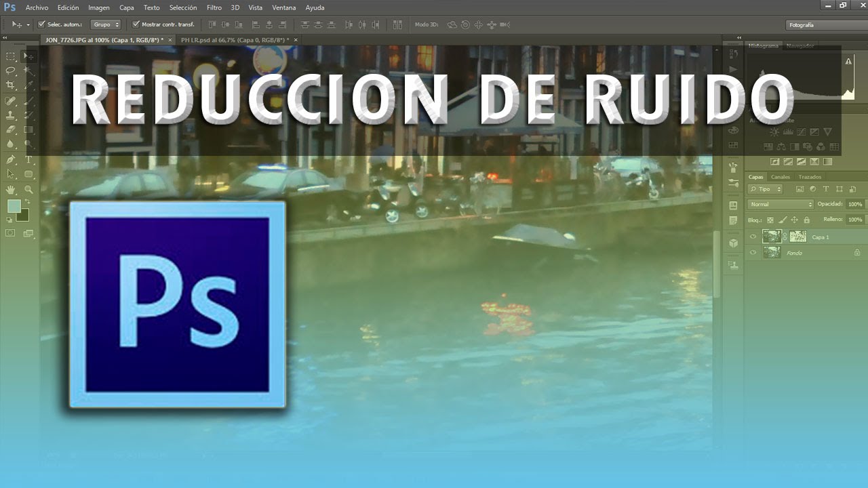Screen dimensions: 868x488
Task: Toggle lock image pixels brush icon
Action: click(782, 220)
